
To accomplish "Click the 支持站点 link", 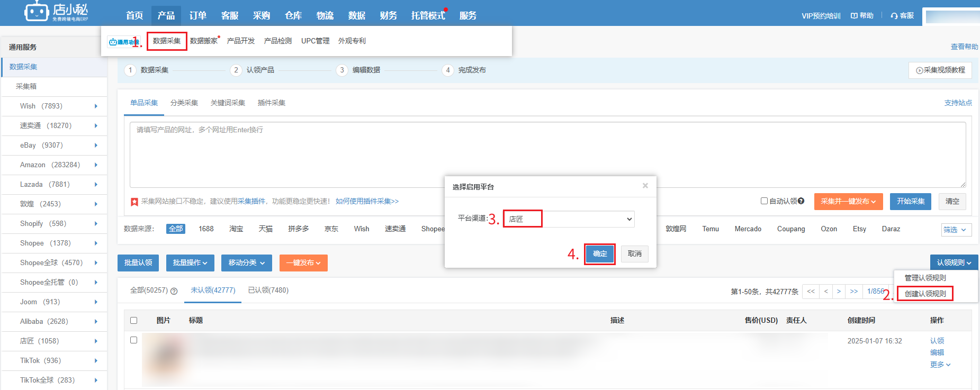I will click(958, 103).
